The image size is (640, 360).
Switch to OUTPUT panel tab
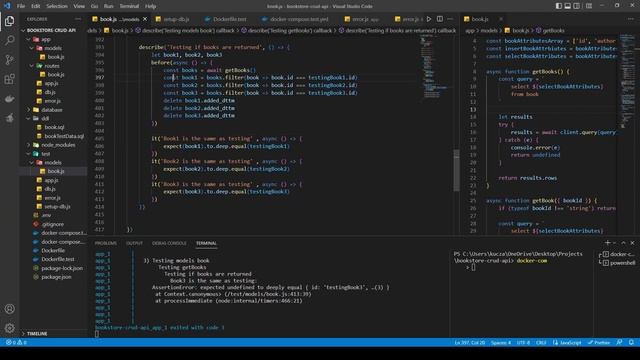click(x=134, y=243)
